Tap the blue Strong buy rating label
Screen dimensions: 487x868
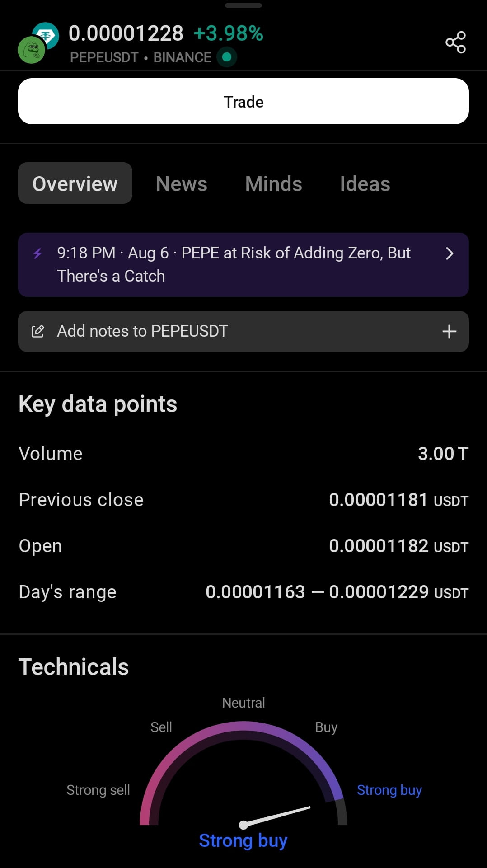pos(243,840)
